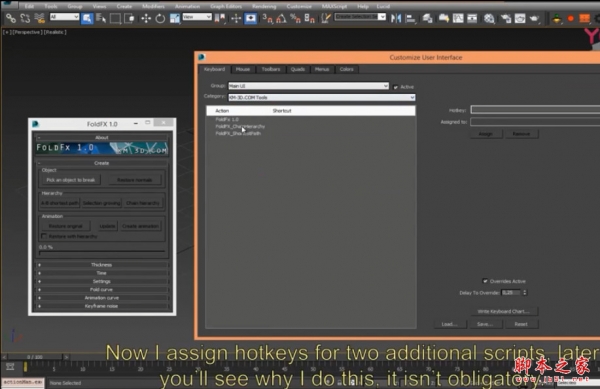Click the Unlink Selection icon
Image resolution: width=600 pixels, height=389 pixels.
[x=25, y=18]
